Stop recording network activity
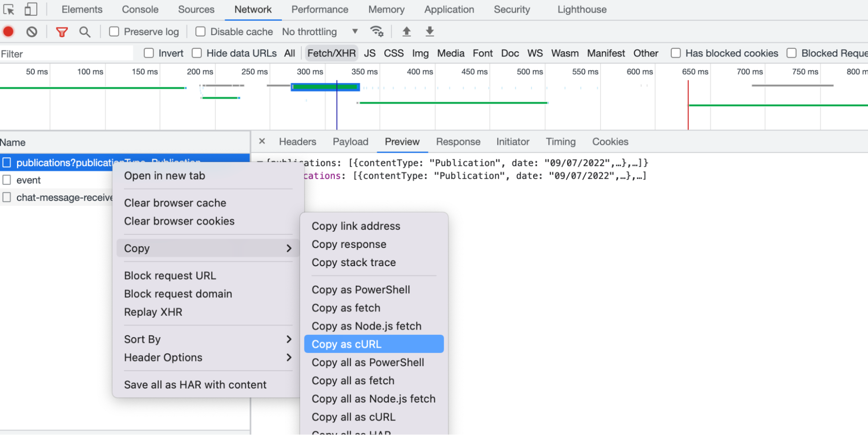 click(x=8, y=31)
